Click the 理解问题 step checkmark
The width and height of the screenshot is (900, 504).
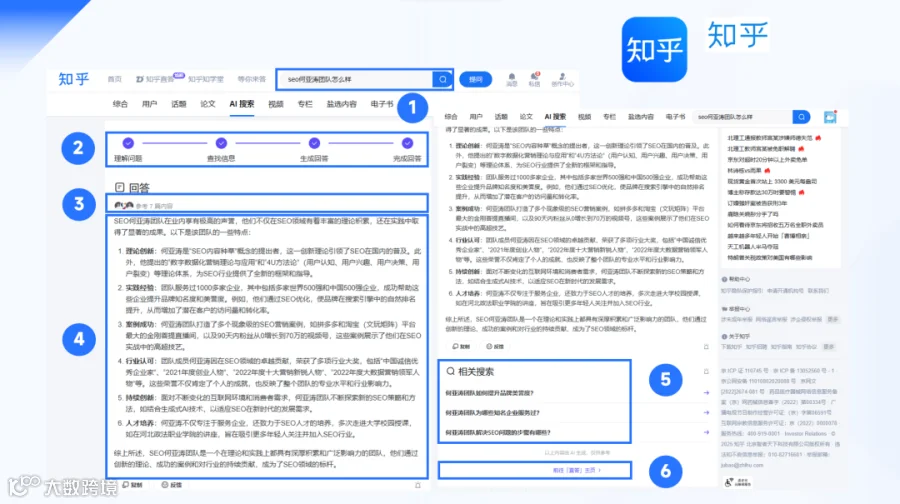pyautogui.click(x=128, y=143)
